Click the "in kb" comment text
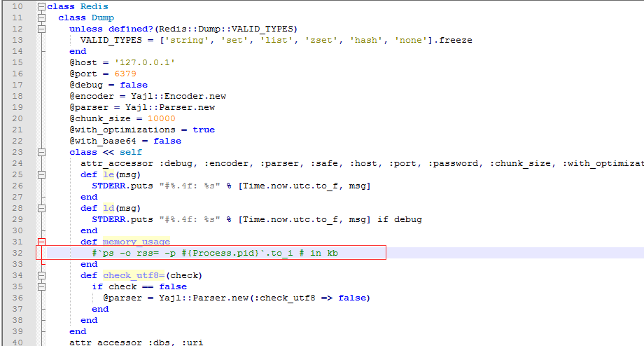Image resolution: width=644 pixels, height=346 pixels. [324, 253]
